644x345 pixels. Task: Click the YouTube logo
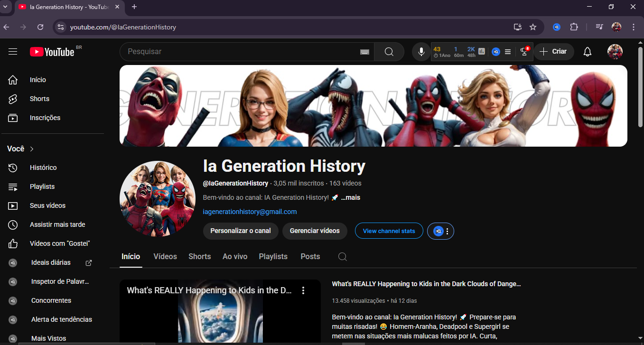(x=52, y=52)
